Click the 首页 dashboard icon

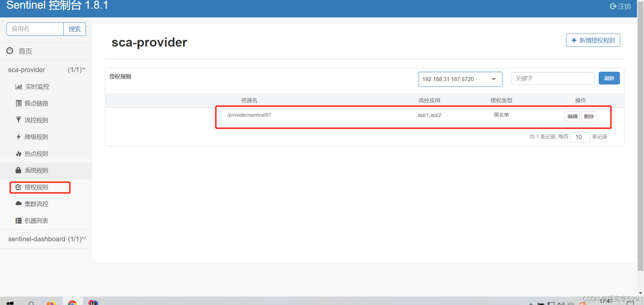point(10,51)
